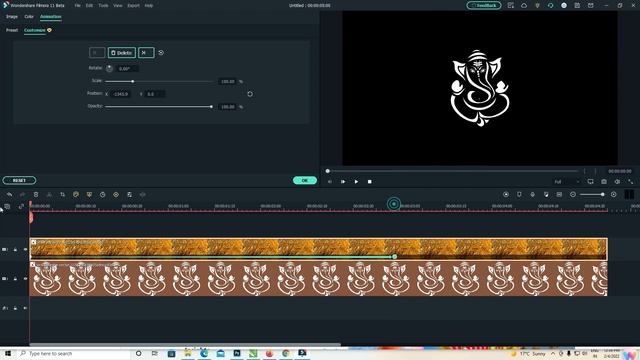The image size is (640, 360).
Task: Click the Rotate angle dial
Action: (x=109, y=69)
